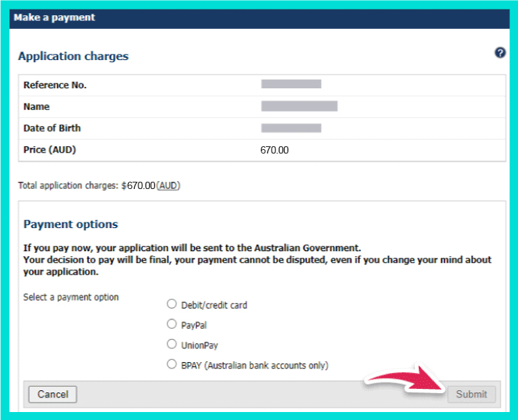The image size is (518, 420).
Task: Click the 670.00 price value
Action: coord(274,150)
